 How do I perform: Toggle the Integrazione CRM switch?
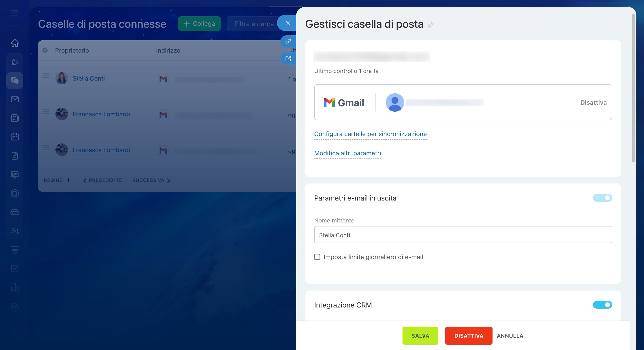tap(602, 305)
